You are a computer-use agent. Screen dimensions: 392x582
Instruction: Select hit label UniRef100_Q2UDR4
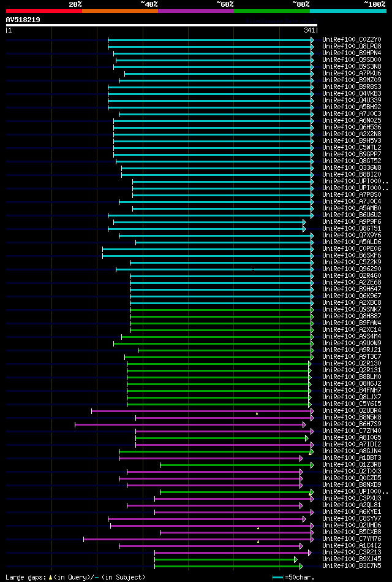click(352, 410)
